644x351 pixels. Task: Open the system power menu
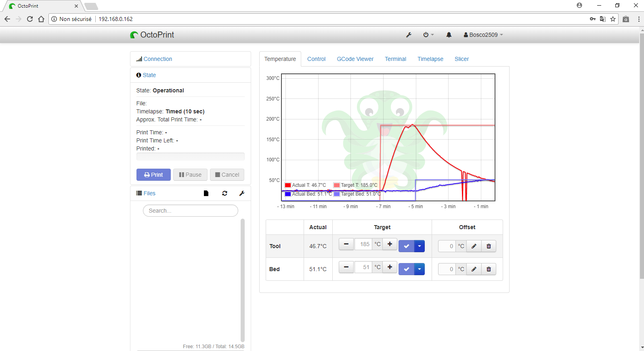pos(428,35)
